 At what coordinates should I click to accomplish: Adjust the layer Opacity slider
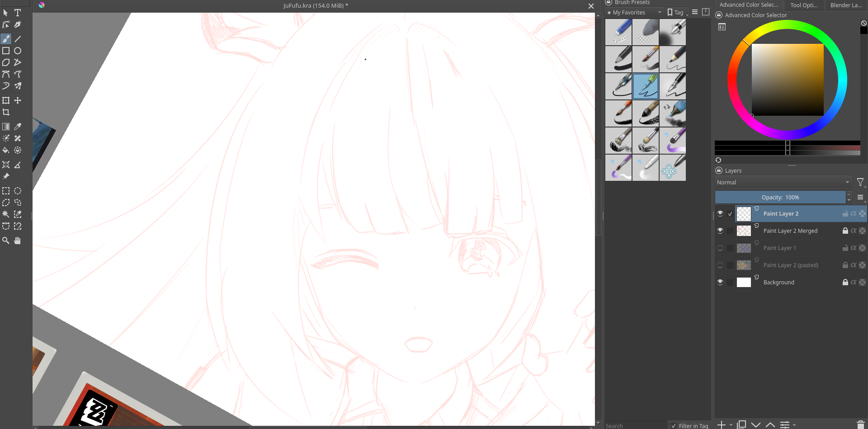tap(780, 197)
